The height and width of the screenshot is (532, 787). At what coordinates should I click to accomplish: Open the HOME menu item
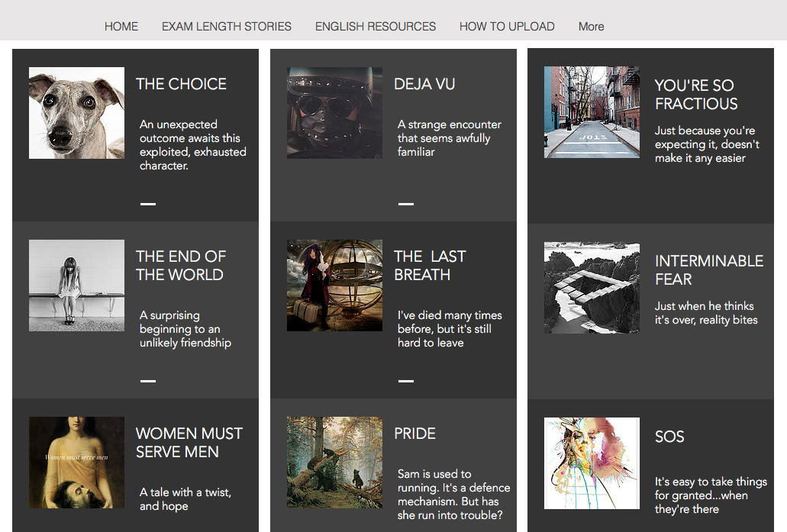click(121, 27)
